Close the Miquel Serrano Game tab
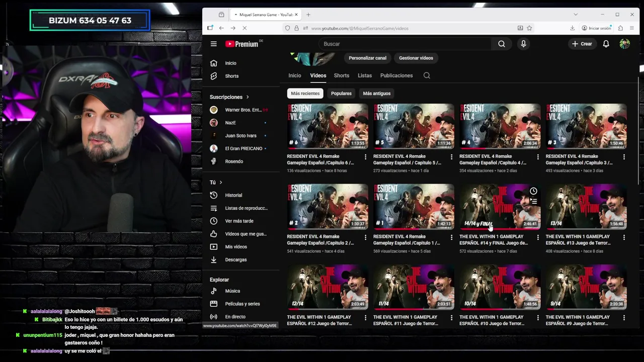The image size is (644, 362). point(296,15)
